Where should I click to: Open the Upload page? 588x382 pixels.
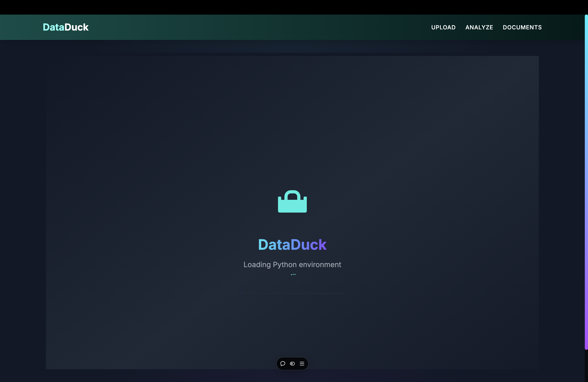coord(443,27)
